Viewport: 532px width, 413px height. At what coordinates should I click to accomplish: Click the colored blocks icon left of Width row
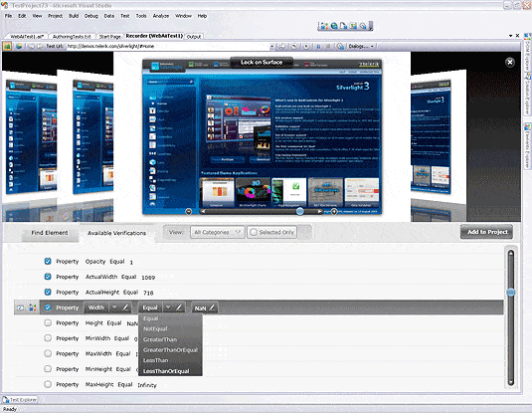click(33, 308)
